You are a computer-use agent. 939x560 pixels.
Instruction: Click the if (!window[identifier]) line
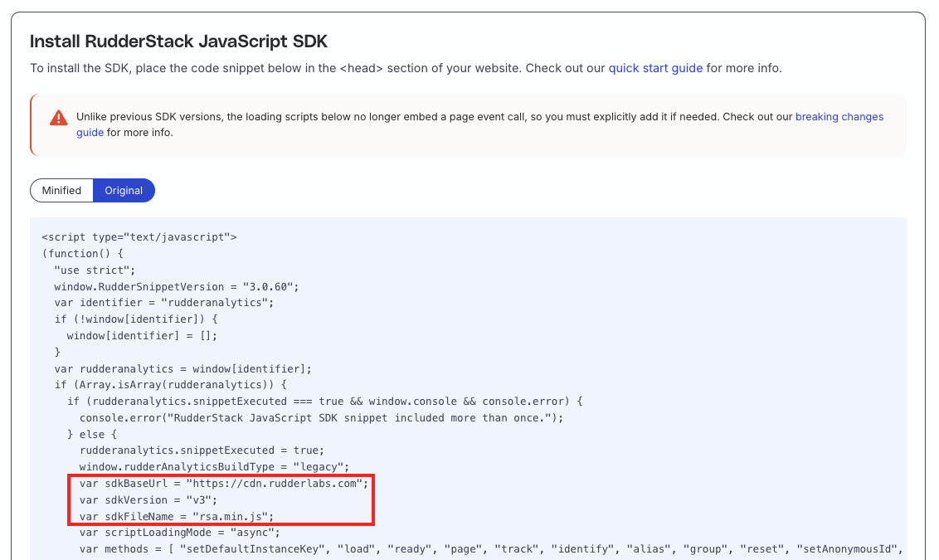click(136, 319)
